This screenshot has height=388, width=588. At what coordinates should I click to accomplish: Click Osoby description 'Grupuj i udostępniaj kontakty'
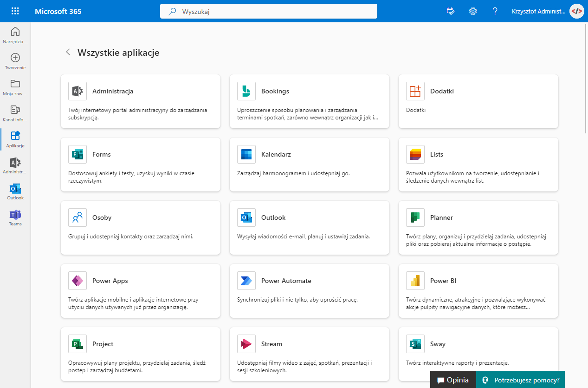(x=130, y=237)
